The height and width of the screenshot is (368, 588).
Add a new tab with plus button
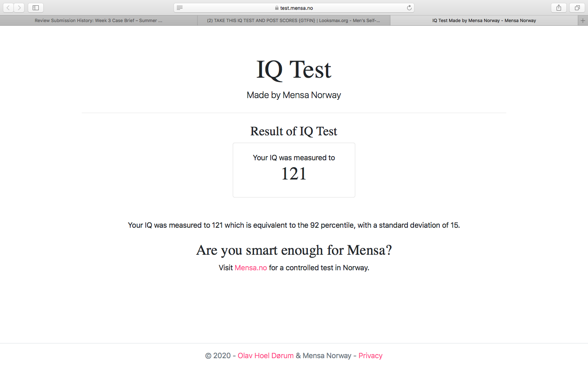[583, 20]
